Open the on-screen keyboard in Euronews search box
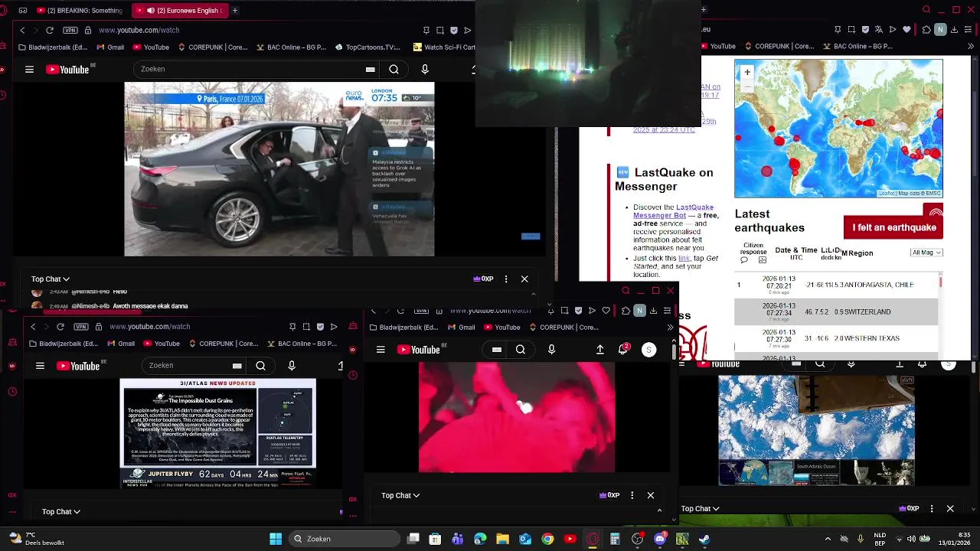The image size is (980, 551). click(x=371, y=69)
